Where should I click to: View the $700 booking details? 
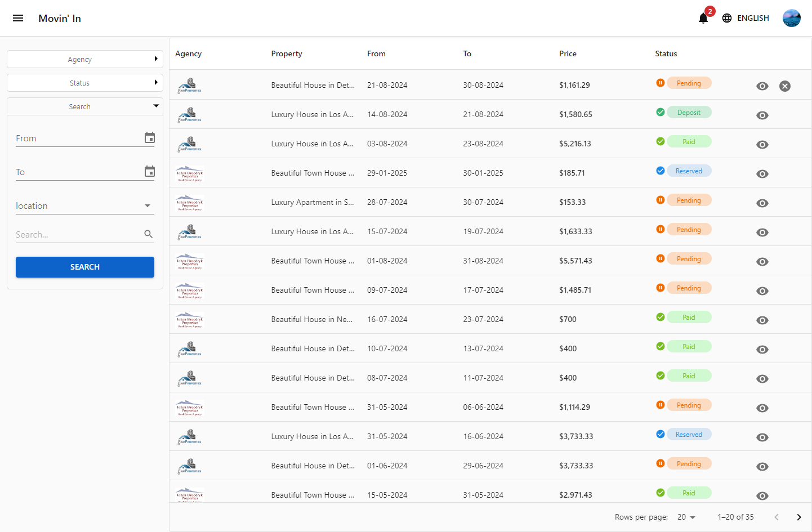[x=762, y=320]
